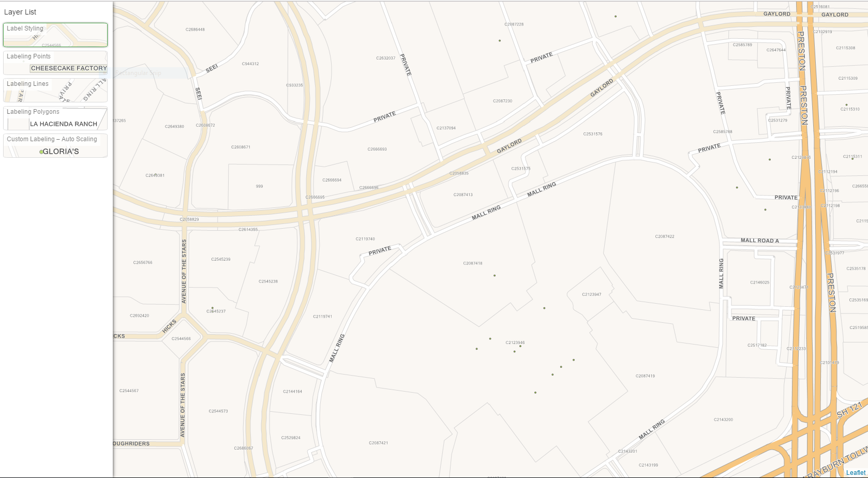Switch to the Labeling Polygons layer
868x478 pixels.
pos(55,118)
